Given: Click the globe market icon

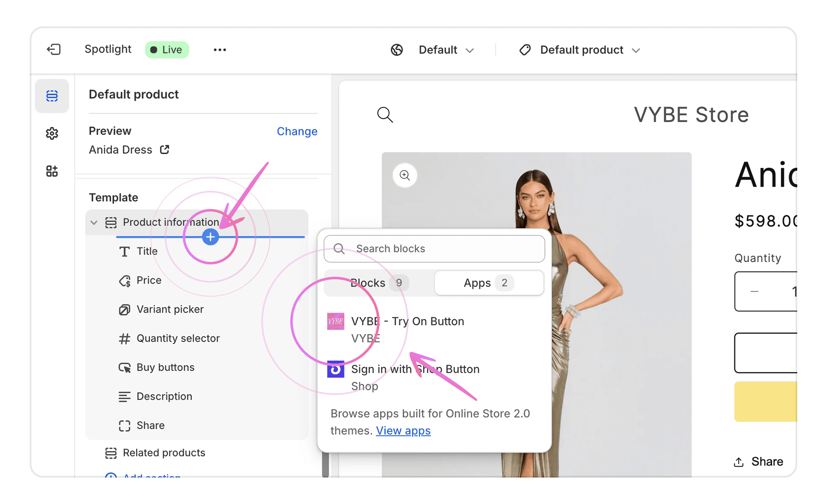Looking at the screenshot, I should pos(397,50).
